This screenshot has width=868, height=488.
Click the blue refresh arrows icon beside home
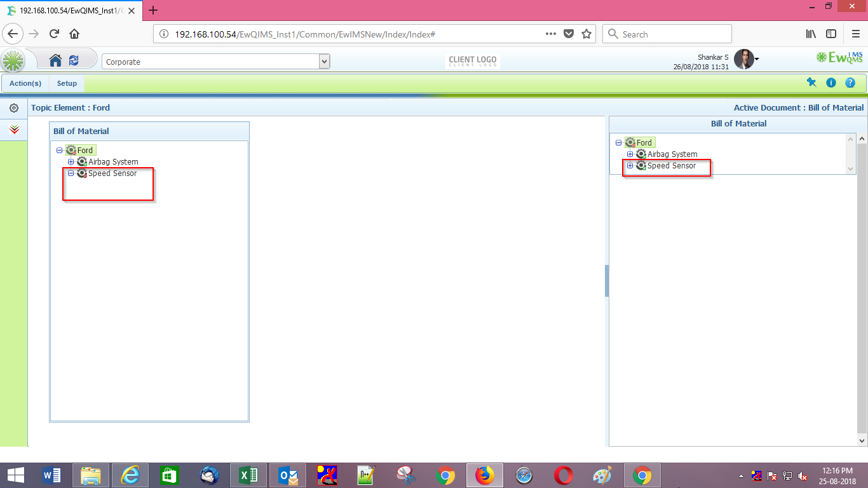coord(74,60)
